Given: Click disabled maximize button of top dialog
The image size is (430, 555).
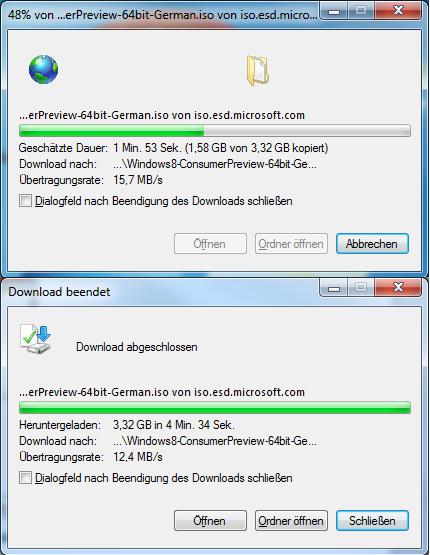Looking at the screenshot, I should tap(361, 11).
